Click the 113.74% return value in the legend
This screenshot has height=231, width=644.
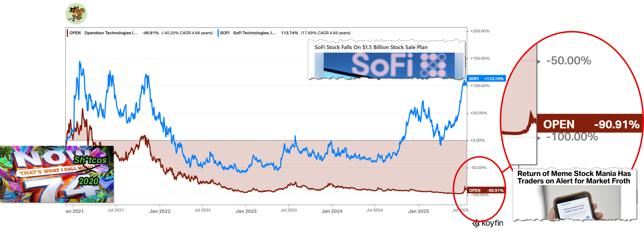tap(289, 33)
